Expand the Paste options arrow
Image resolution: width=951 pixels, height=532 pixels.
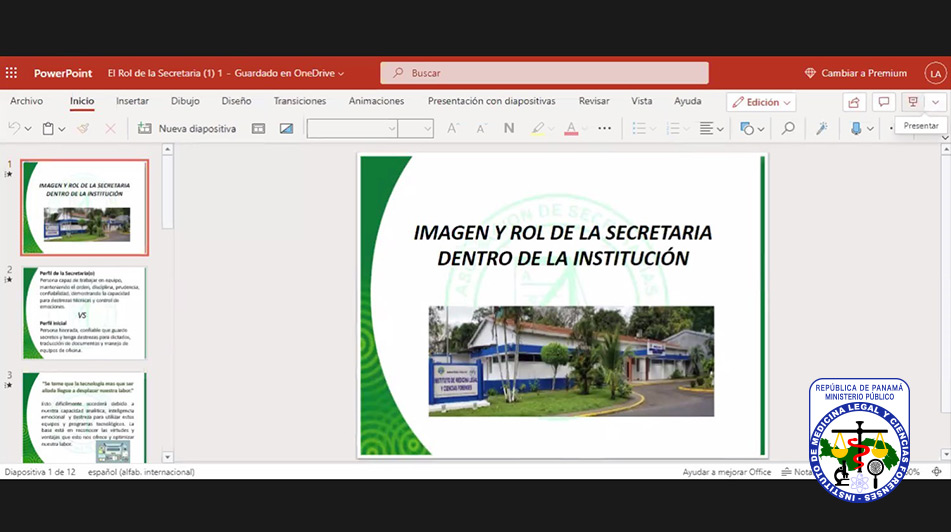(x=62, y=129)
